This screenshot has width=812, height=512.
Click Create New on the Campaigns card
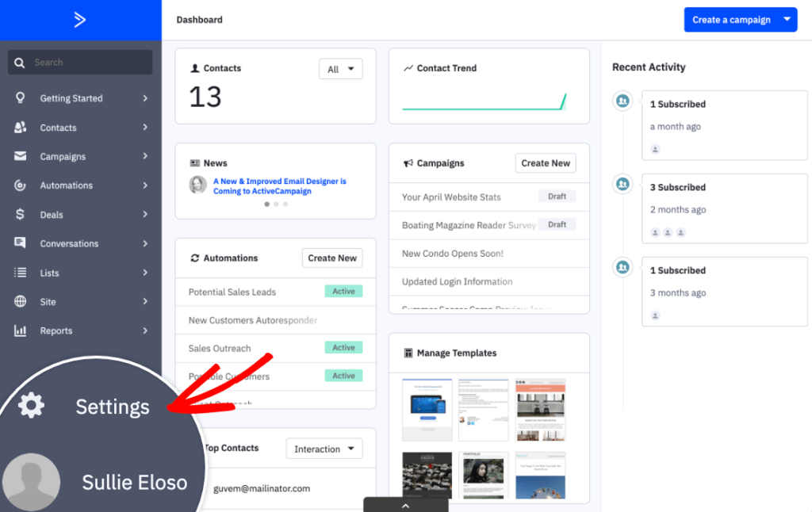coord(545,162)
